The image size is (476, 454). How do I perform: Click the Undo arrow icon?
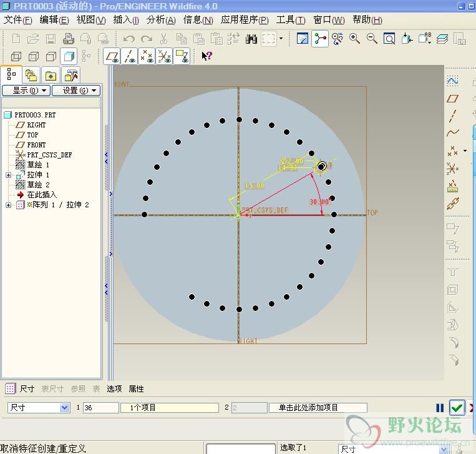click(129, 39)
